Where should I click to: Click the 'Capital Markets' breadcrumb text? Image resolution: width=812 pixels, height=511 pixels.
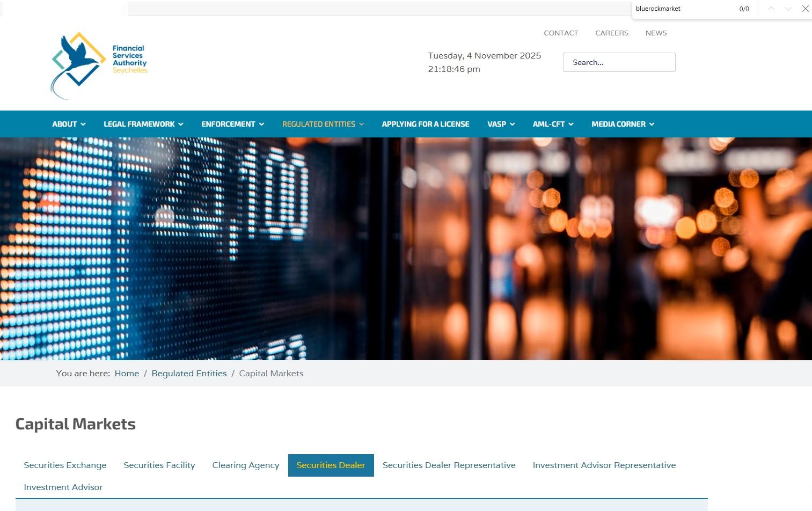coord(271,374)
